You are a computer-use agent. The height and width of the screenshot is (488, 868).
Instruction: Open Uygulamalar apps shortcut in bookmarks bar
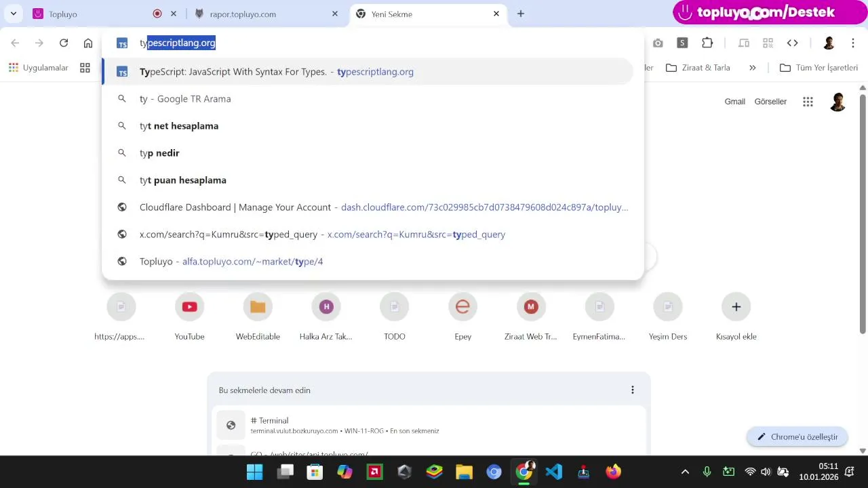pos(38,68)
